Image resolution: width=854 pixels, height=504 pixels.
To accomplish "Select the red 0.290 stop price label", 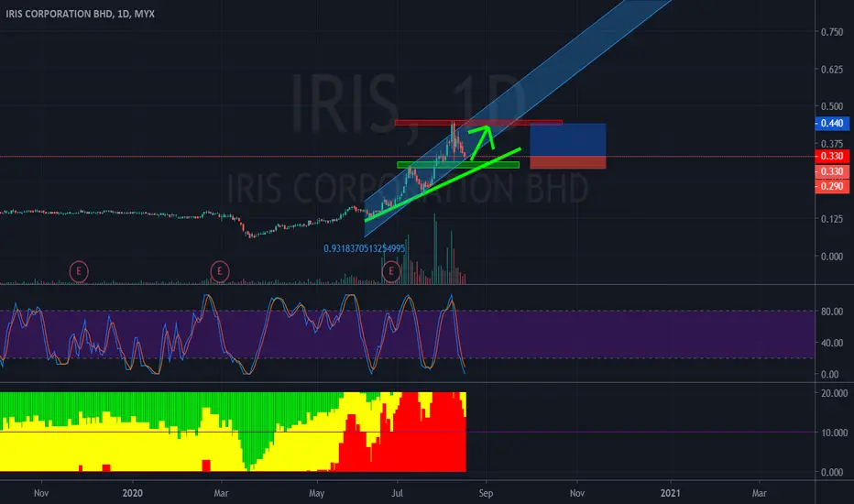I will pos(832,186).
